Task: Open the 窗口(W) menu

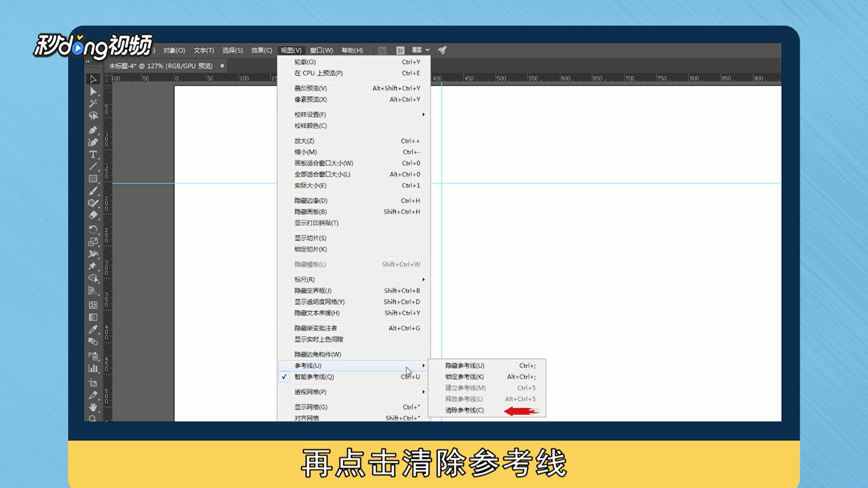Action: (321, 50)
